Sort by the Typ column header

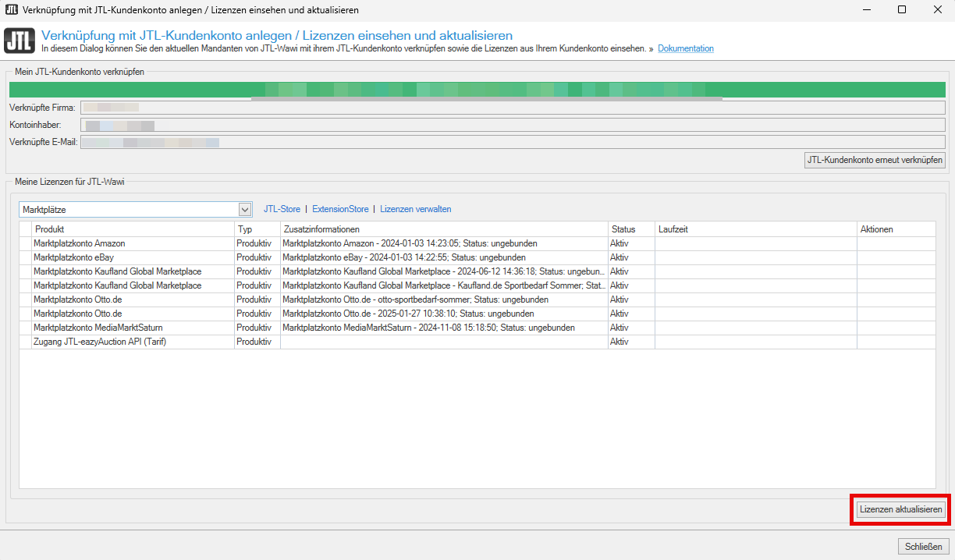[257, 229]
